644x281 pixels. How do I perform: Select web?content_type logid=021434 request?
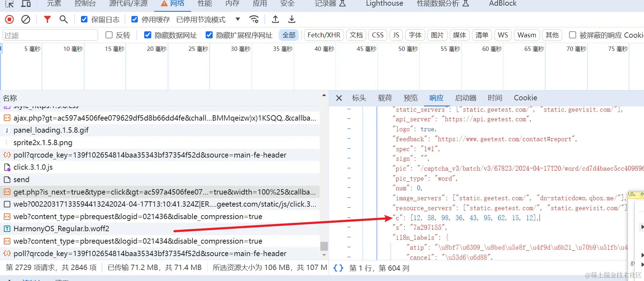160,241
